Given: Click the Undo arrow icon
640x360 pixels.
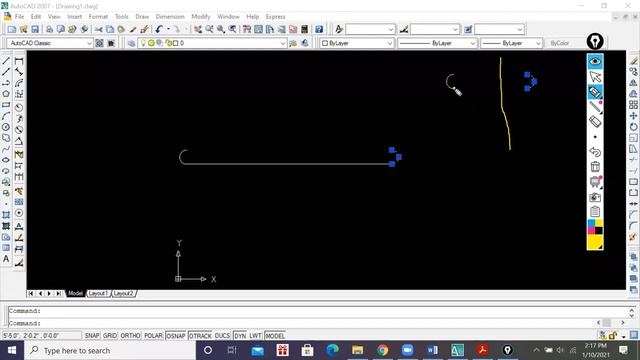Looking at the screenshot, I should (159, 29).
